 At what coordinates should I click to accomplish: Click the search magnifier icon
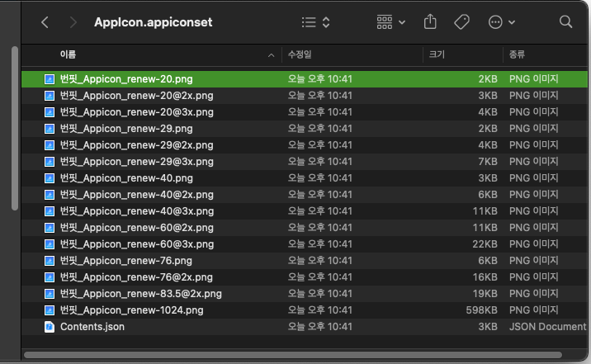coord(565,21)
